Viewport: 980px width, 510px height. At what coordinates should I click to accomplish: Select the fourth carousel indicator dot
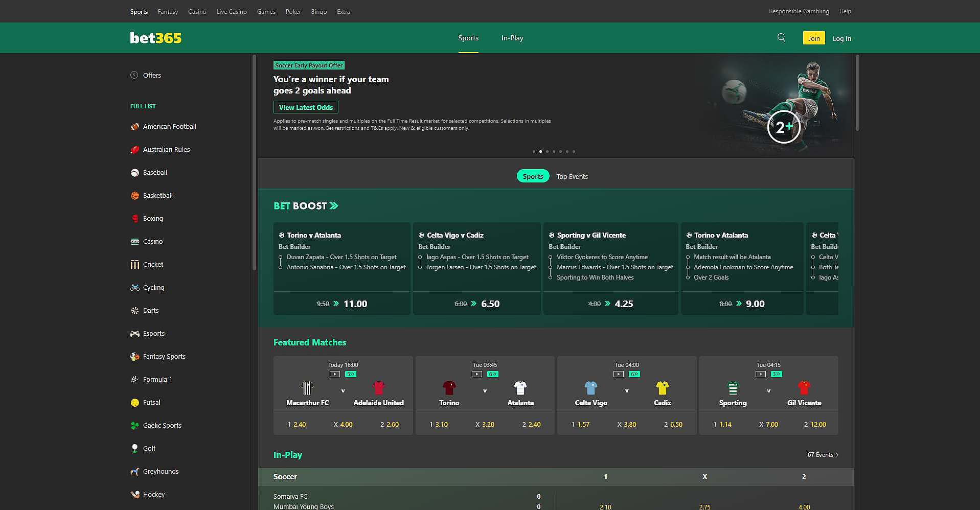click(554, 151)
